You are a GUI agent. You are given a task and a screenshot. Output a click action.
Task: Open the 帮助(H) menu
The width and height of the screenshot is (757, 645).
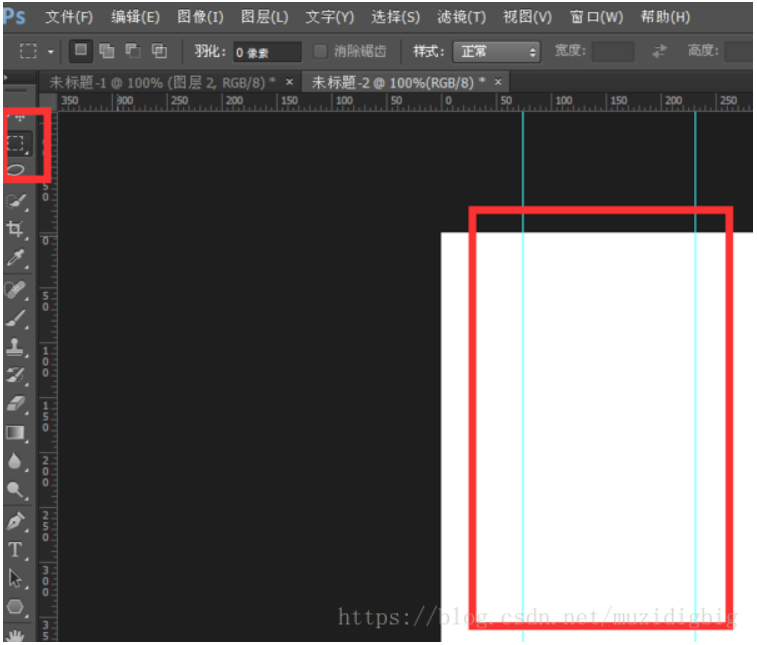click(665, 17)
